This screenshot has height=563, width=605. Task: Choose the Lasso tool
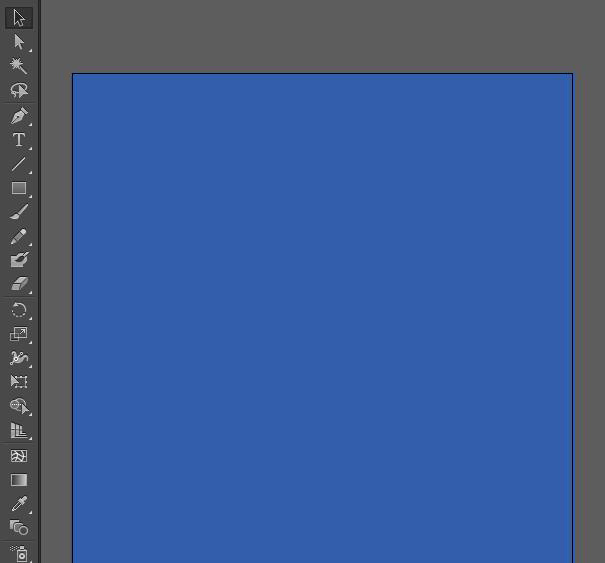pyautogui.click(x=19, y=90)
